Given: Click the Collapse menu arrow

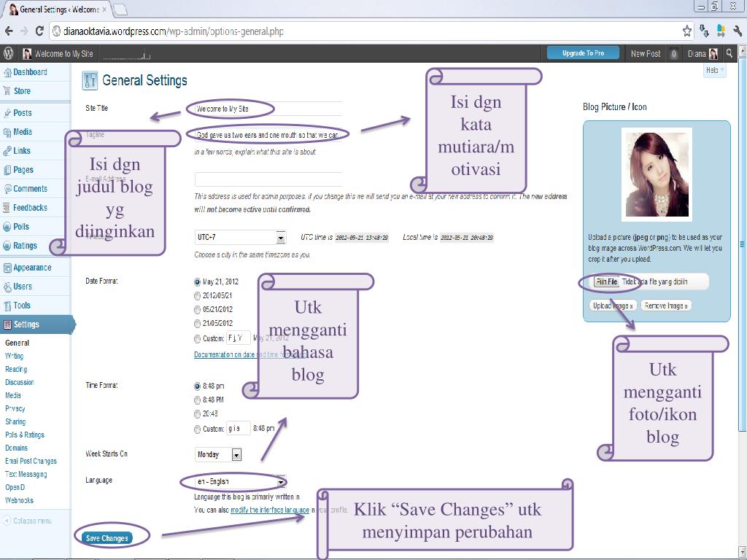Looking at the screenshot, I should [x=7, y=521].
